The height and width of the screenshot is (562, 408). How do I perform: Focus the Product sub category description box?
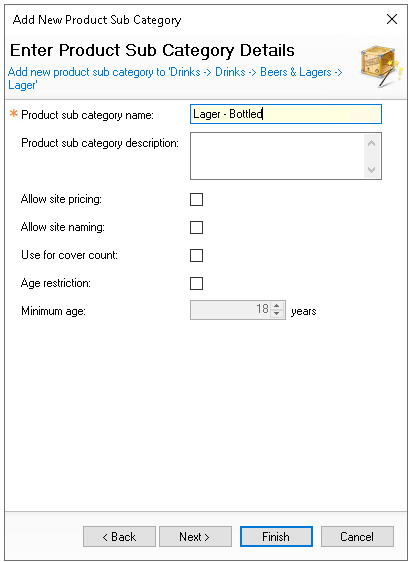tap(277, 156)
